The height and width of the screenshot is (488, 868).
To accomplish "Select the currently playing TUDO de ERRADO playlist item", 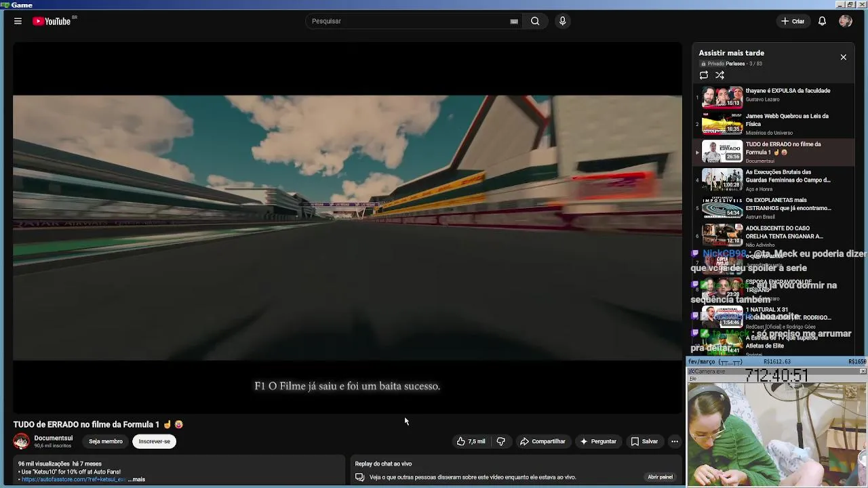I will pos(772,152).
